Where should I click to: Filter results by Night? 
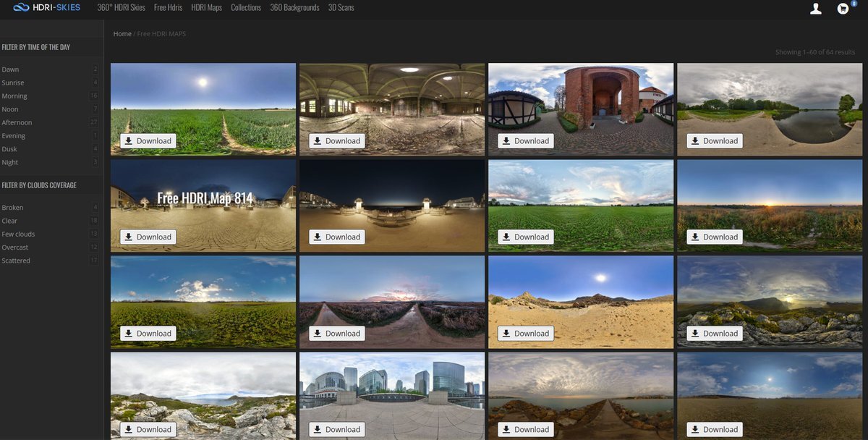point(10,163)
